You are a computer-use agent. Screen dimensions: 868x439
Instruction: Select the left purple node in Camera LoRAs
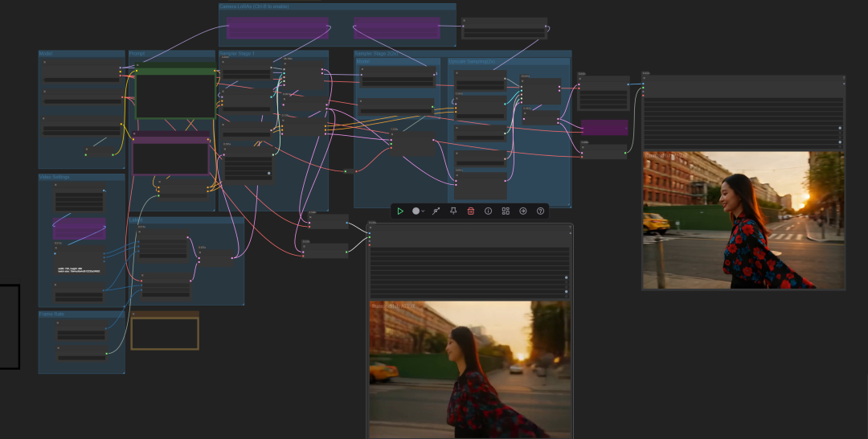pyautogui.click(x=277, y=27)
